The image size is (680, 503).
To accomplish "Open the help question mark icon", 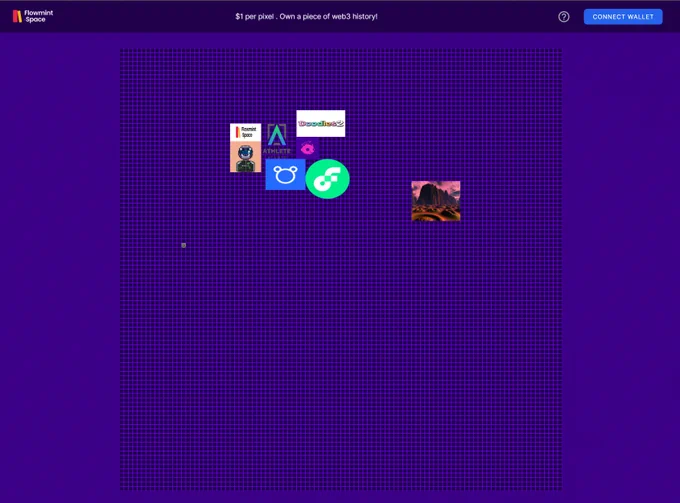I will click(x=564, y=16).
